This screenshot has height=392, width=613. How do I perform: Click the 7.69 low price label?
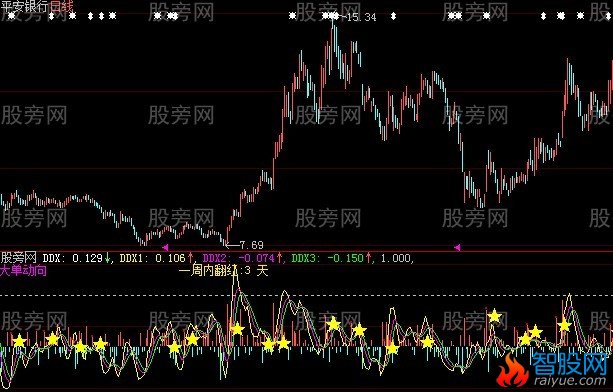(251, 245)
